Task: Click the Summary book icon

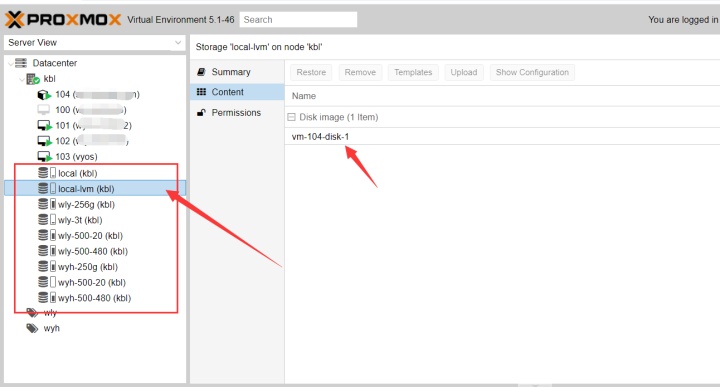Action: [x=201, y=72]
